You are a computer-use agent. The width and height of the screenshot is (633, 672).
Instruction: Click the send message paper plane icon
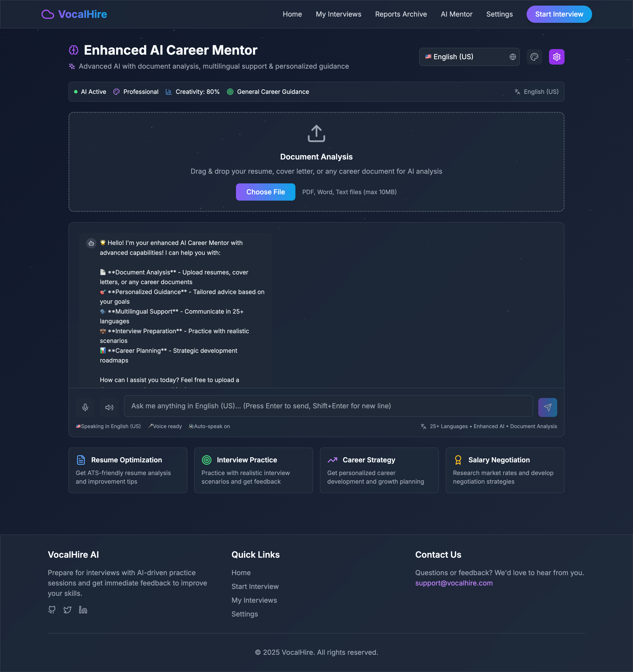548,407
